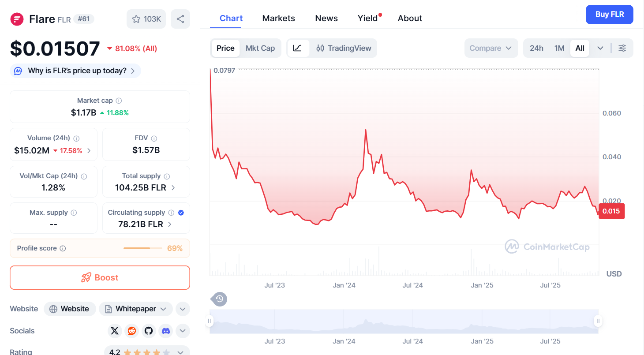Screen dimensions: 644x355
Task: Click the Profile score progress bar
Action: (x=142, y=248)
